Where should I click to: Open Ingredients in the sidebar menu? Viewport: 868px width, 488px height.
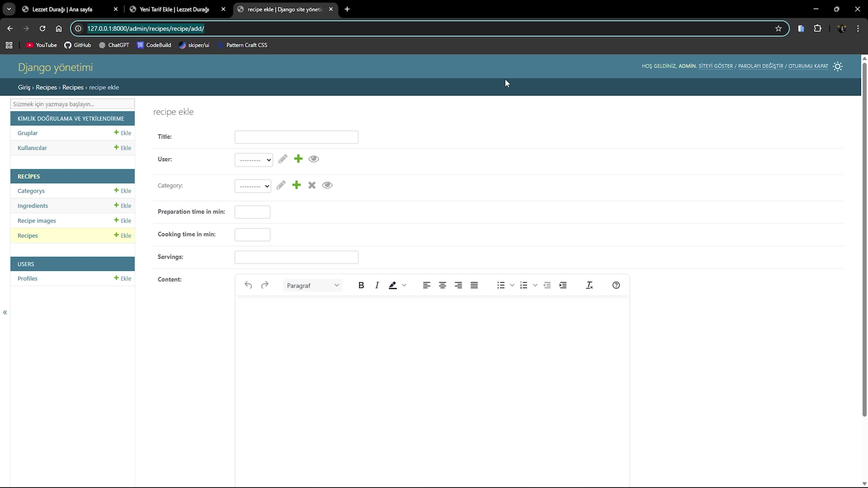click(33, 206)
